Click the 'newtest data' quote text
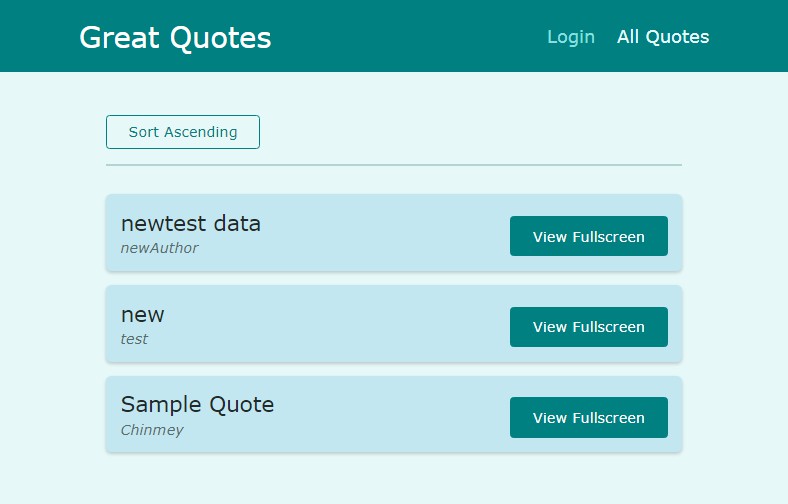The width and height of the screenshot is (788, 504). point(190,223)
